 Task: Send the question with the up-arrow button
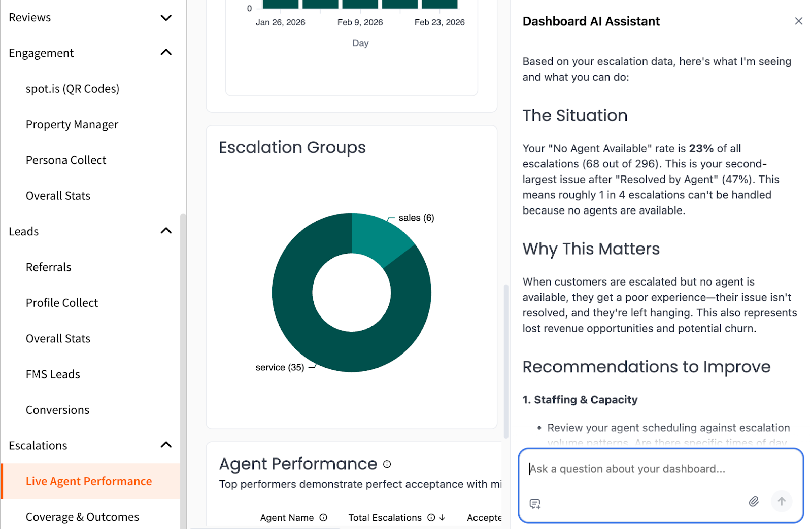(782, 501)
